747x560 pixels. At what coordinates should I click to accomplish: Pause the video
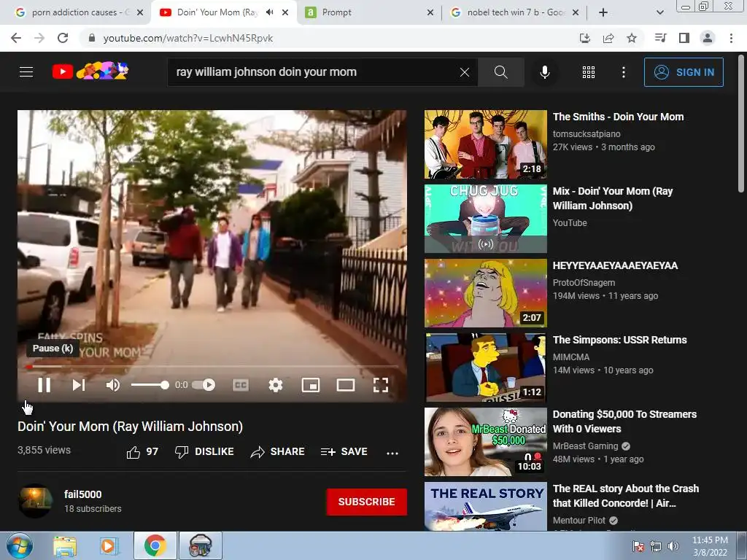pyautogui.click(x=44, y=385)
